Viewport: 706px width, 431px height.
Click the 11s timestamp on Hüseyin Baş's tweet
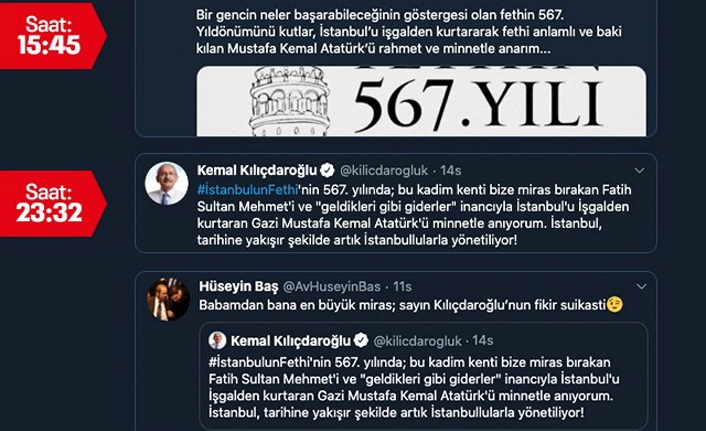coord(402,286)
